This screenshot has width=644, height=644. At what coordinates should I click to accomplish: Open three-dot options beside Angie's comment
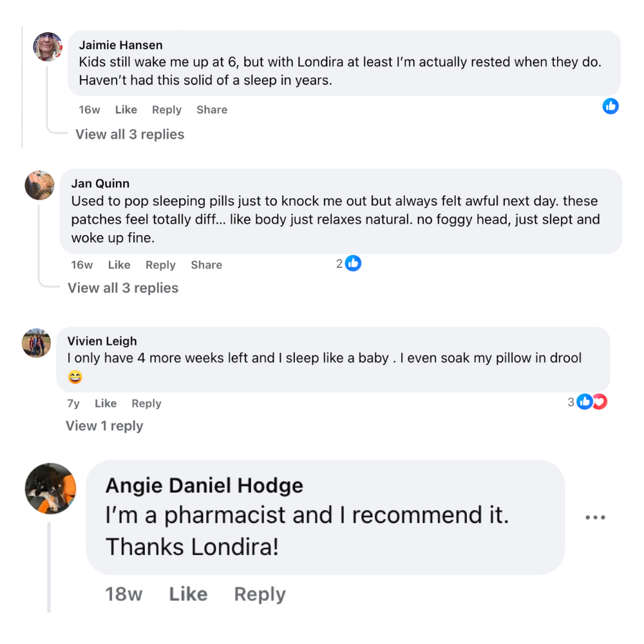point(595,518)
